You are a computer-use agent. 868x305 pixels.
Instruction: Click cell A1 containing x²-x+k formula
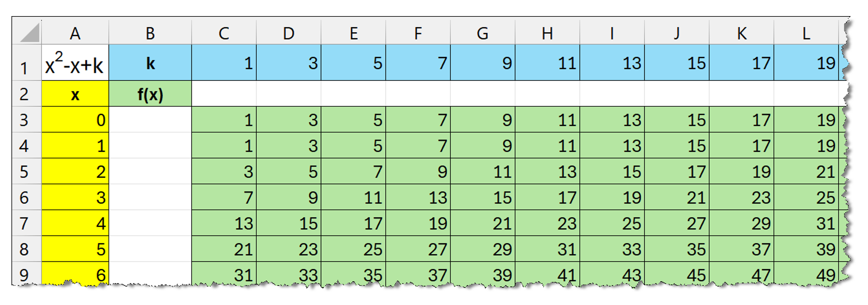click(x=75, y=64)
